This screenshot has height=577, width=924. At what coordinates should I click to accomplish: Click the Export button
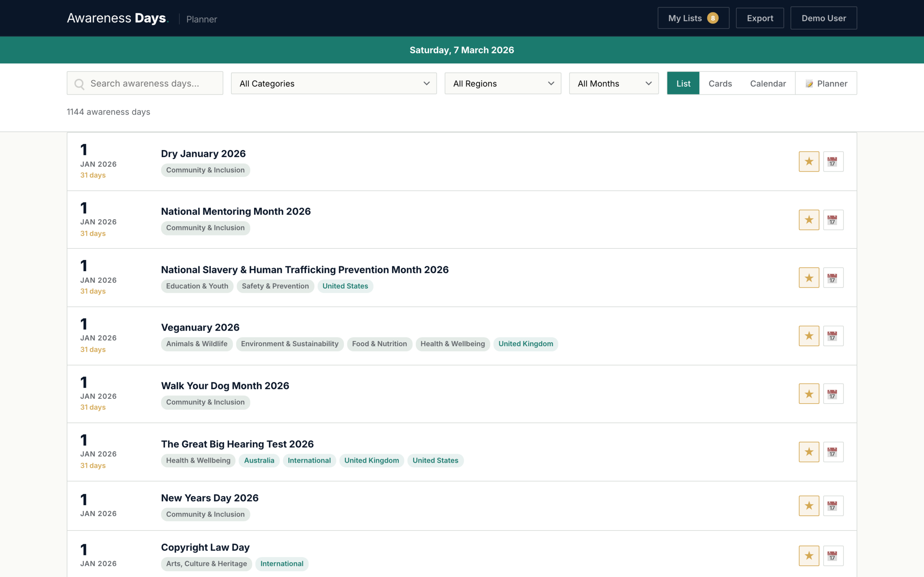[x=759, y=18]
